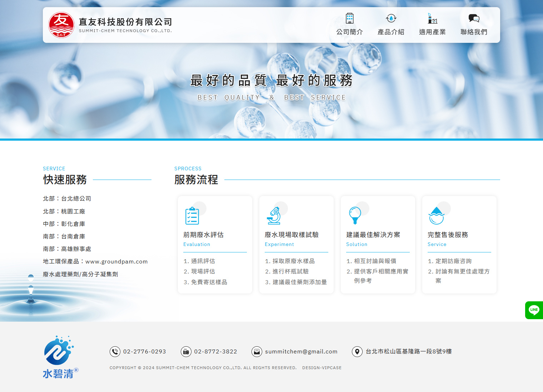
Task: Click the Evaluation subtitle
Action: point(197,245)
